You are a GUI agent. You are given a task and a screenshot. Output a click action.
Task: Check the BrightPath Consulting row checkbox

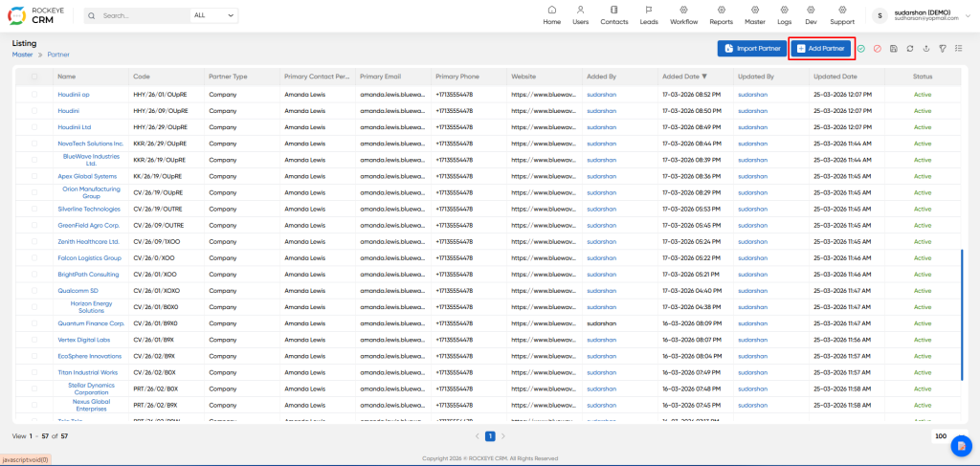[34, 275]
